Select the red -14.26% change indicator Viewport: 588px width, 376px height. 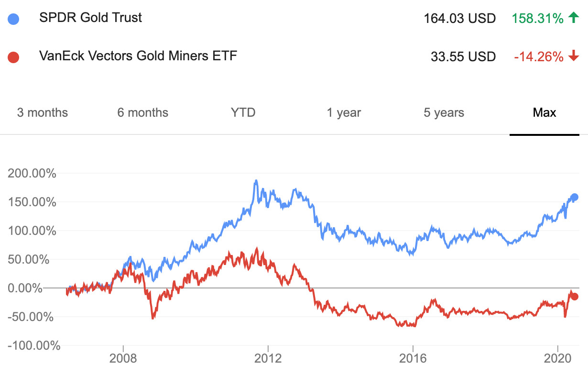(540, 56)
